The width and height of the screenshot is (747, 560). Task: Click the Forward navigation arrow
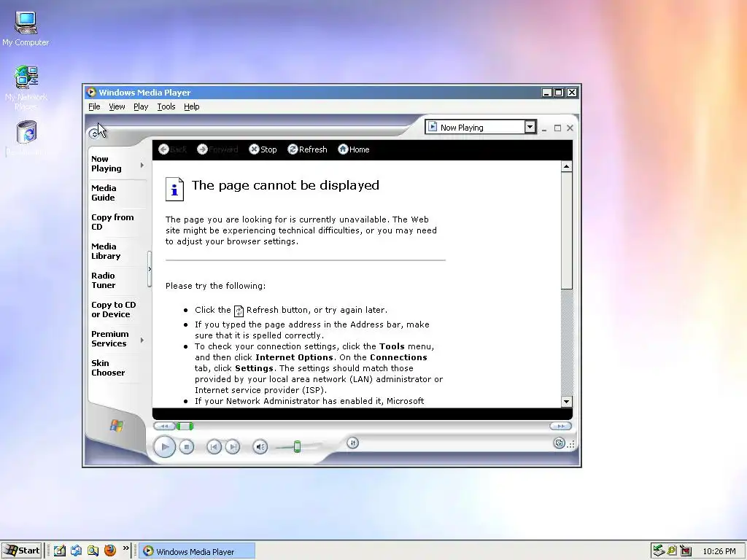coord(202,149)
